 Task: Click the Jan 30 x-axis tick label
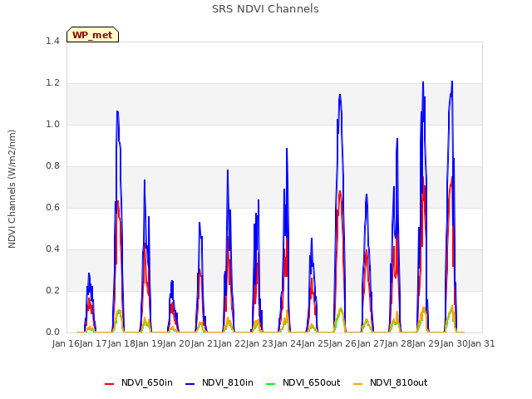(454, 343)
